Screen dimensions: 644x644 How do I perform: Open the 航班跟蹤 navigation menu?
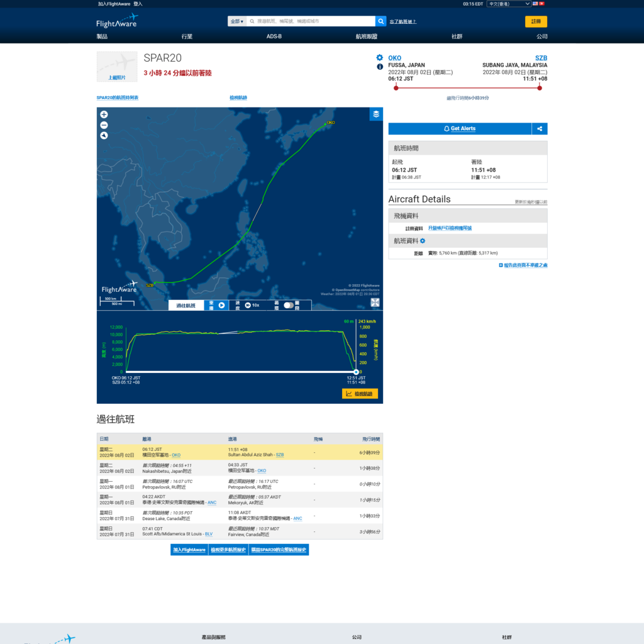pyautogui.click(x=367, y=36)
